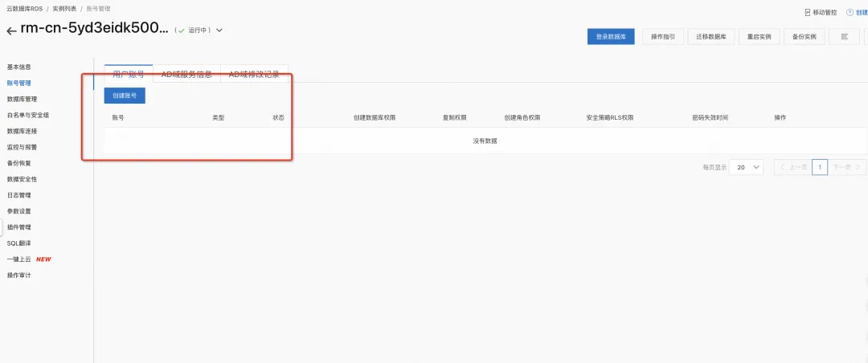
Task: Click the back arrow beside the instance name
Action: click(x=11, y=31)
